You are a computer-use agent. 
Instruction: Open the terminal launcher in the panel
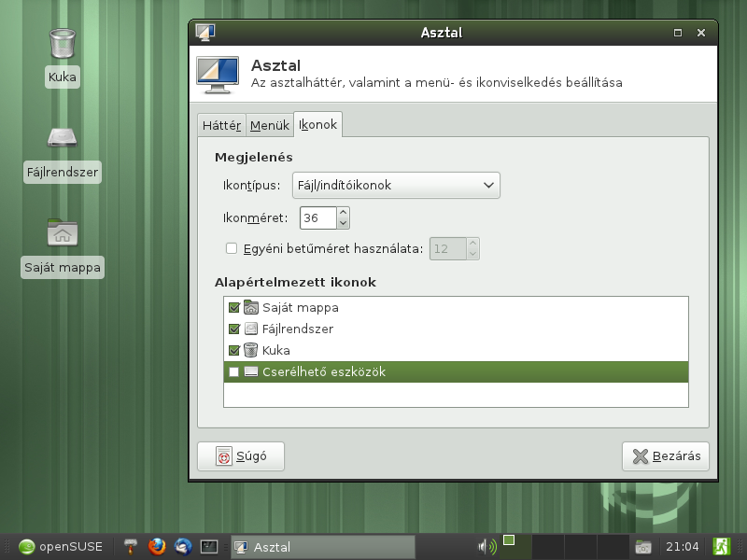point(209,546)
